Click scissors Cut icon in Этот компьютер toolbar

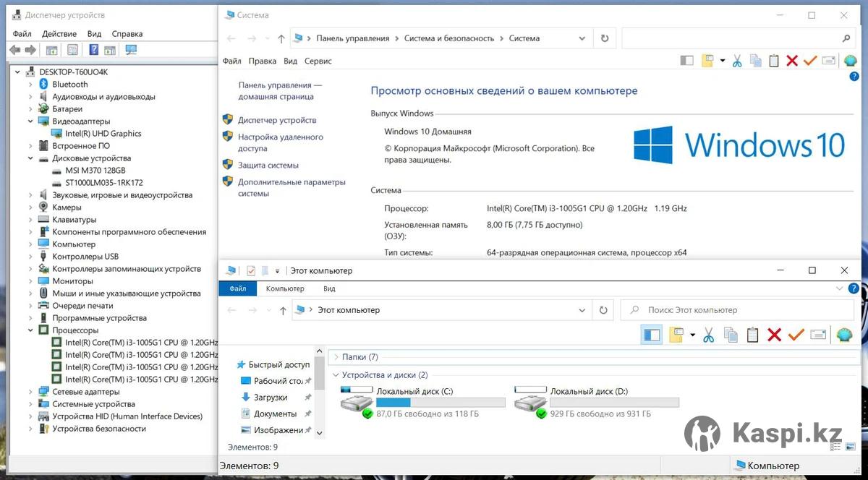(708, 335)
